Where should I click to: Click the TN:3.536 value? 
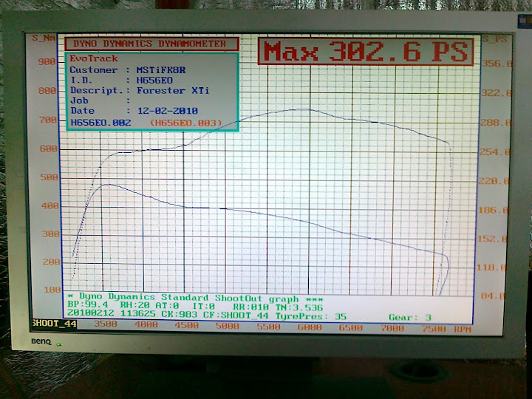click(x=299, y=307)
